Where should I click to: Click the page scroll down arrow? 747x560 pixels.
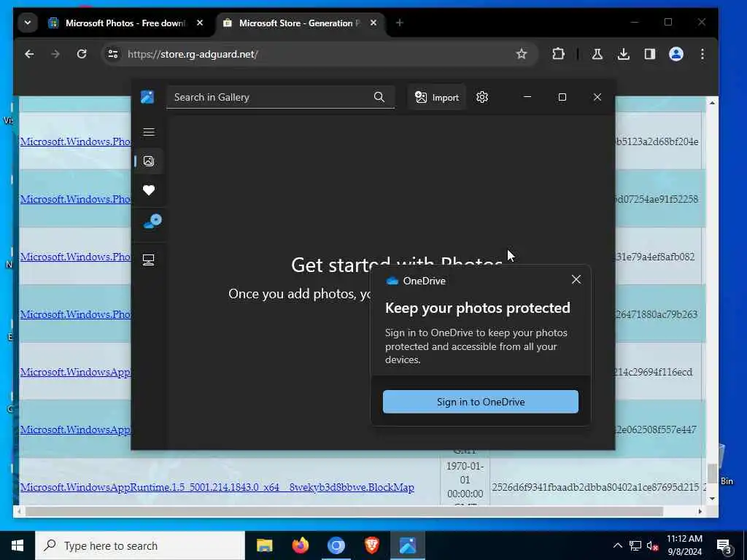(x=712, y=499)
